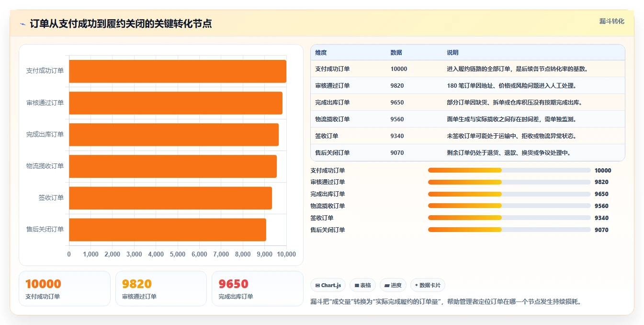
Task: Click the chart y-axis label 签收订单
Action: tap(51, 198)
